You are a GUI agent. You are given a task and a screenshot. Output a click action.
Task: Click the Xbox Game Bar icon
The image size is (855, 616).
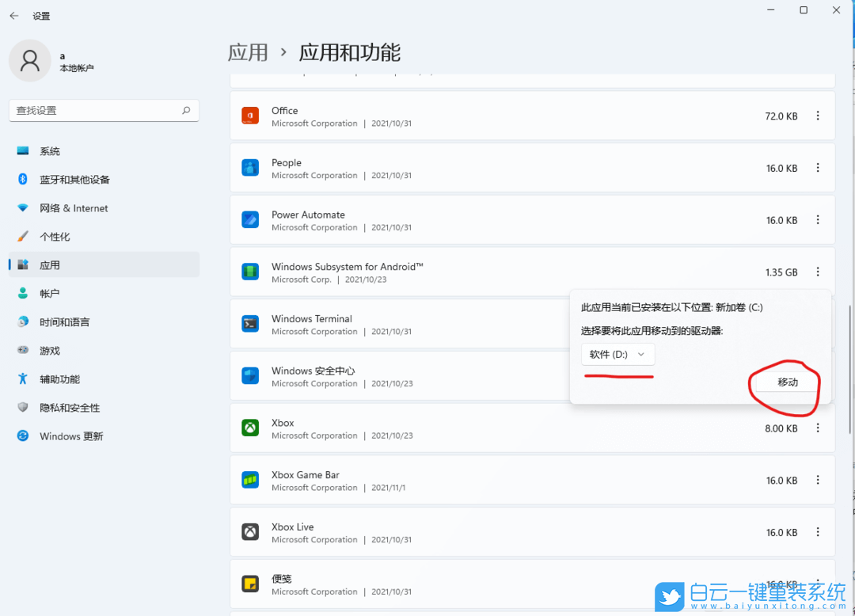(x=251, y=480)
